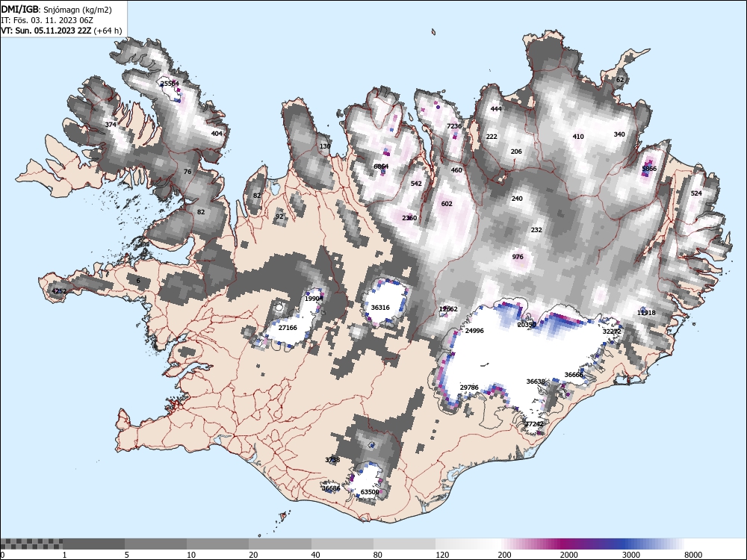Click the legend scale label 8000
This screenshot has height=560, width=747.
[x=694, y=555]
